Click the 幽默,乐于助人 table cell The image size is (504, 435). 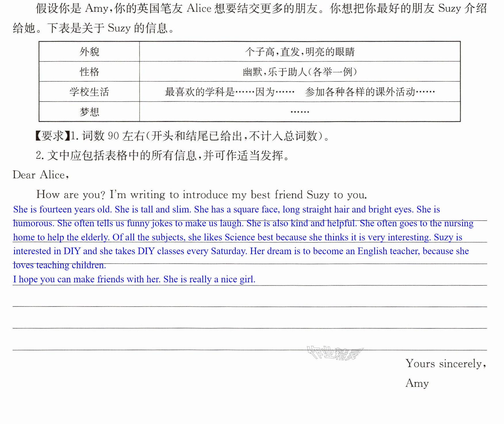tap(300, 72)
